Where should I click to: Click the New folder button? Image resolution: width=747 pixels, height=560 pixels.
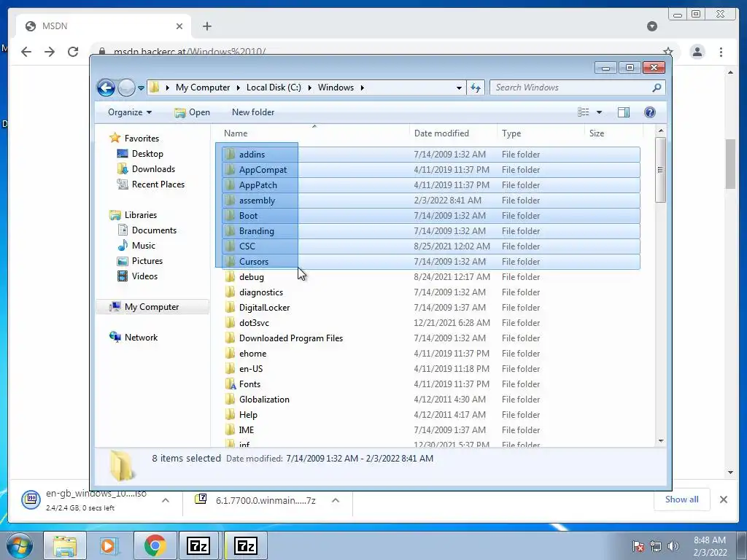(253, 112)
